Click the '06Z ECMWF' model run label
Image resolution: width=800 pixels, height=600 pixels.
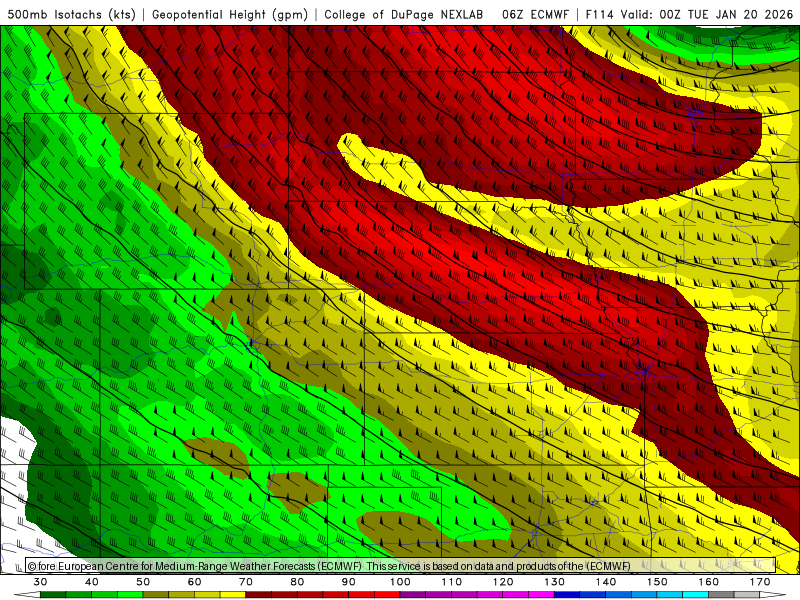tap(535, 15)
